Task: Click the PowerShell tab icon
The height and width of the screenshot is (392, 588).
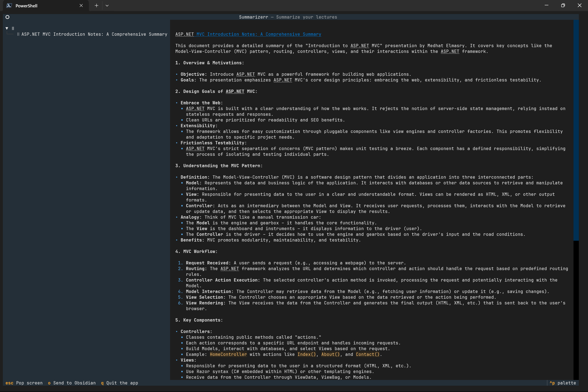Action: coord(9,6)
